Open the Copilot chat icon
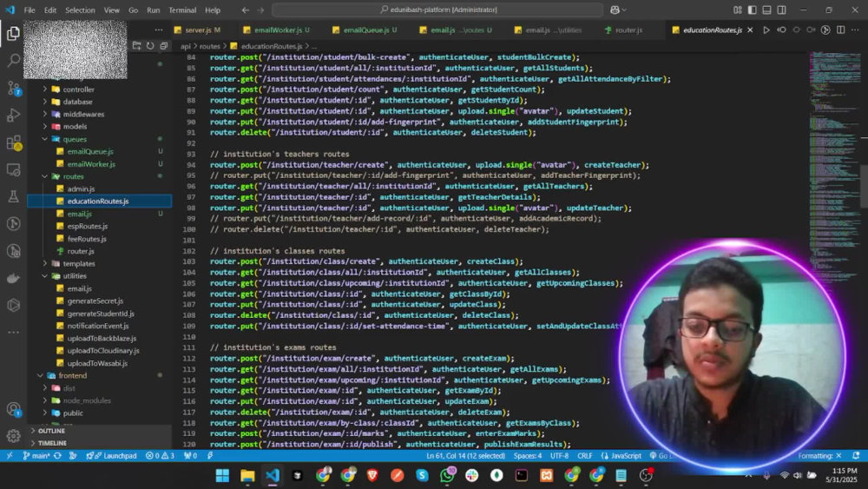The height and width of the screenshot is (489, 868). 615,10
